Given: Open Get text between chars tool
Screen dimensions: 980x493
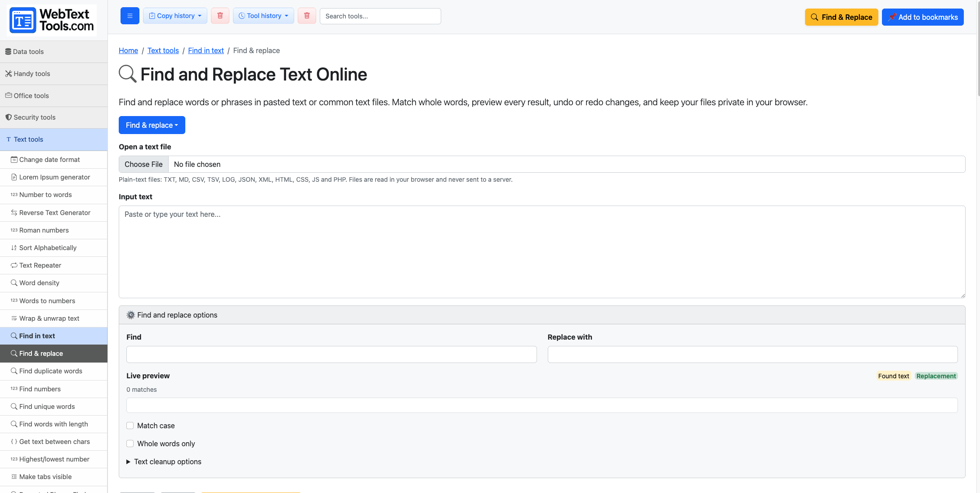Looking at the screenshot, I should pos(54,442).
